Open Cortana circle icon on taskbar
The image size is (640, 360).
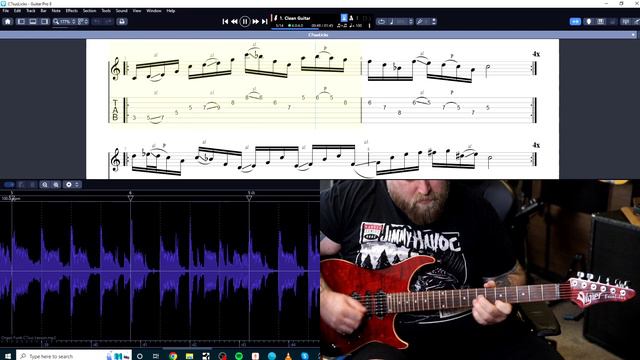tap(140, 356)
